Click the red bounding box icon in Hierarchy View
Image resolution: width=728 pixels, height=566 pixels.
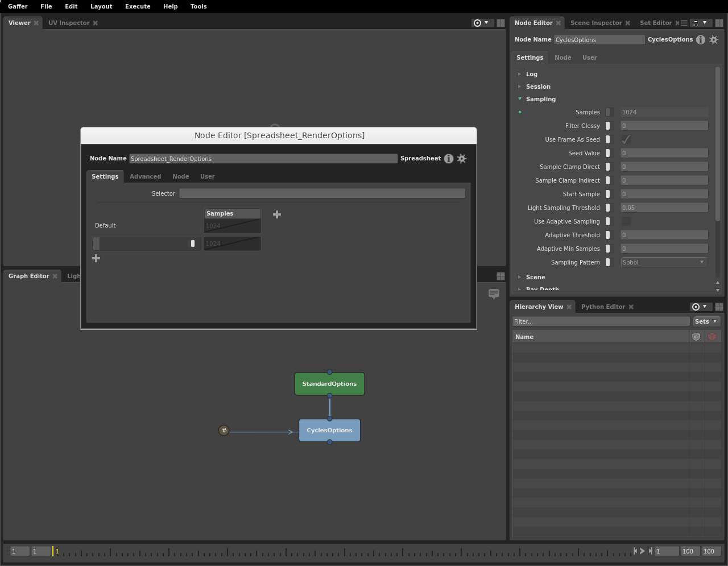712,336
